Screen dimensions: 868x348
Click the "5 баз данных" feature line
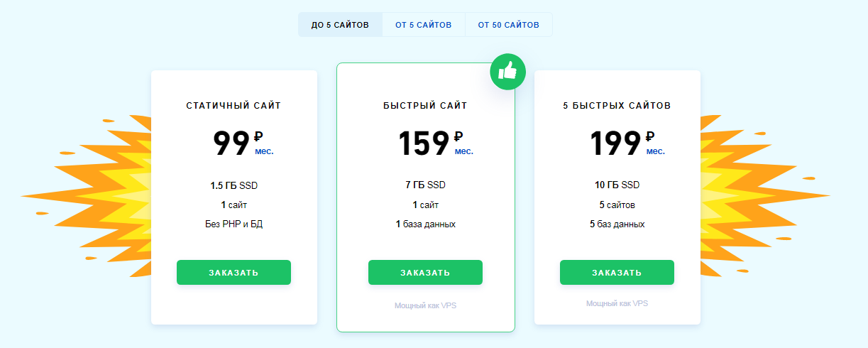tap(617, 224)
